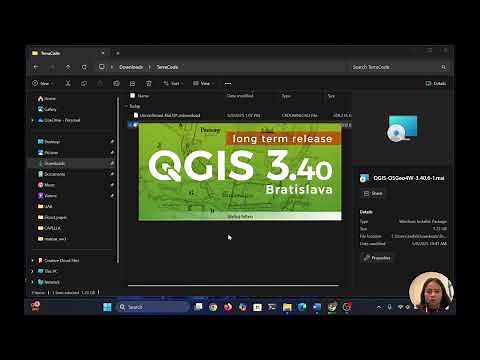Image resolution: width=480 pixels, height=360 pixels.
Task: Open the See more ellipsis menu
Action: pos(228,83)
